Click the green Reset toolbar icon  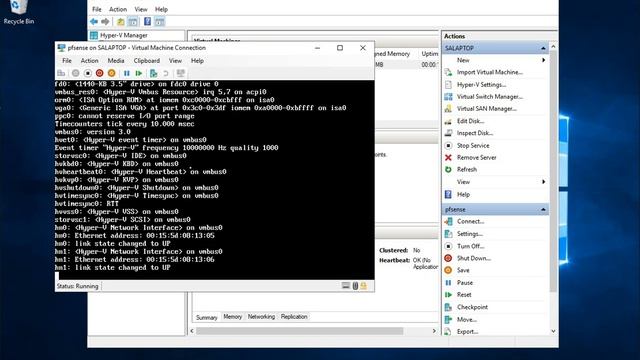coord(139,73)
